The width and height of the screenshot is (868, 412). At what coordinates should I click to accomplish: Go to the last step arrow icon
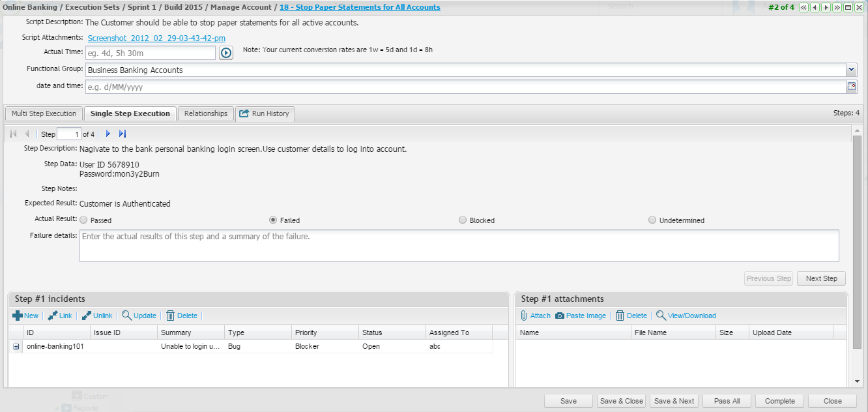click(x=123, y=134)
